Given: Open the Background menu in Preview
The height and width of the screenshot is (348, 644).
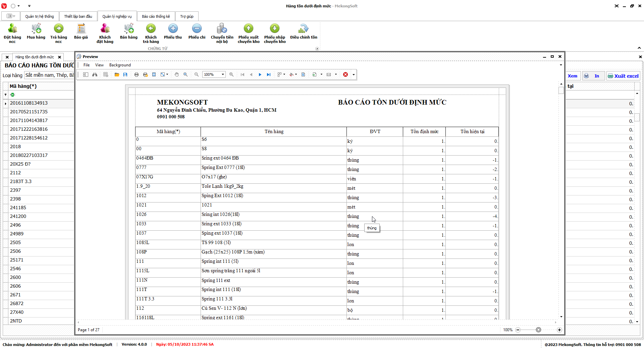Looking at the screenshot, I should pyautogui.click(x=120, y=65).
